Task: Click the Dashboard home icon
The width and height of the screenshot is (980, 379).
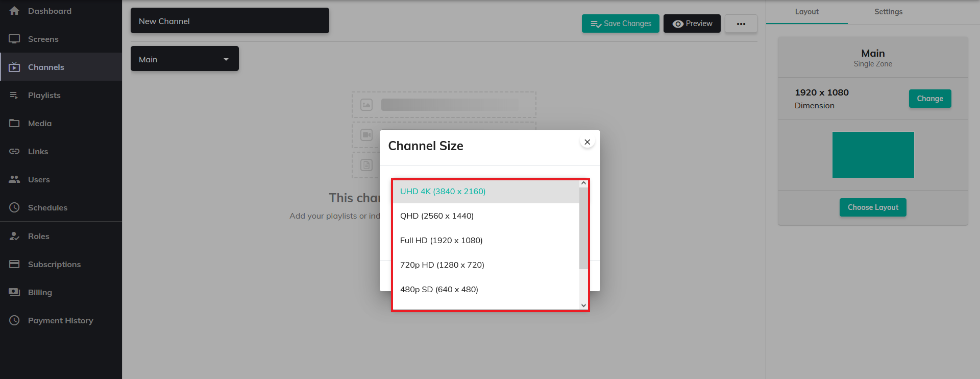Action: [14, 11]
